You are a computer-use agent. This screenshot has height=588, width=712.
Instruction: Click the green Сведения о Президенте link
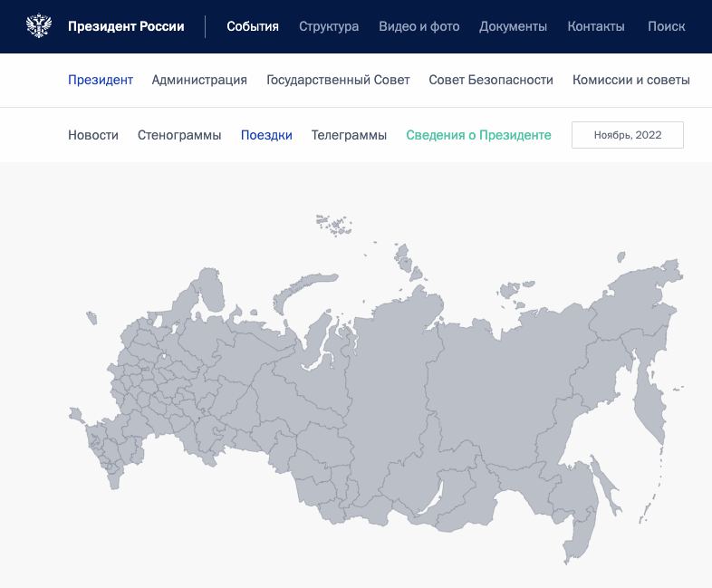(478, 135)
